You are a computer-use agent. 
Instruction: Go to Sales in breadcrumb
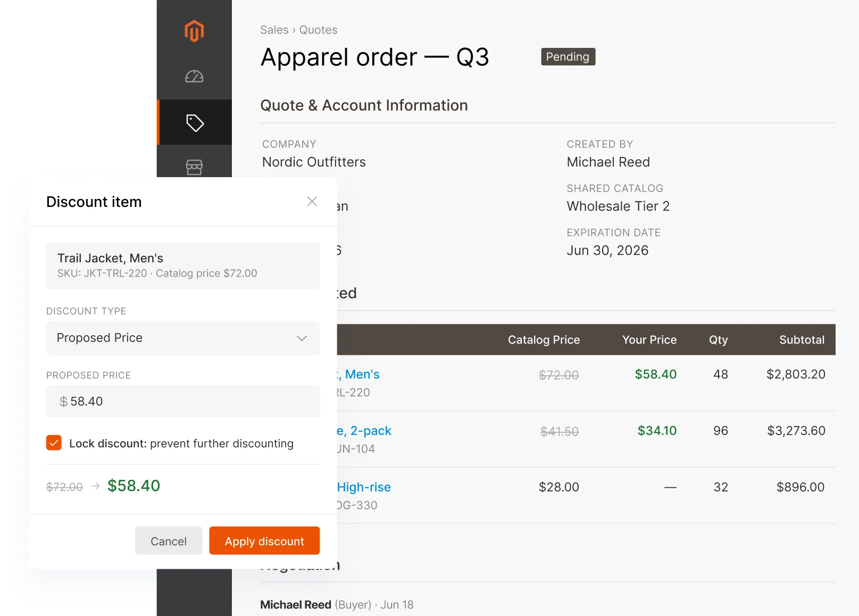pos(274,30)
